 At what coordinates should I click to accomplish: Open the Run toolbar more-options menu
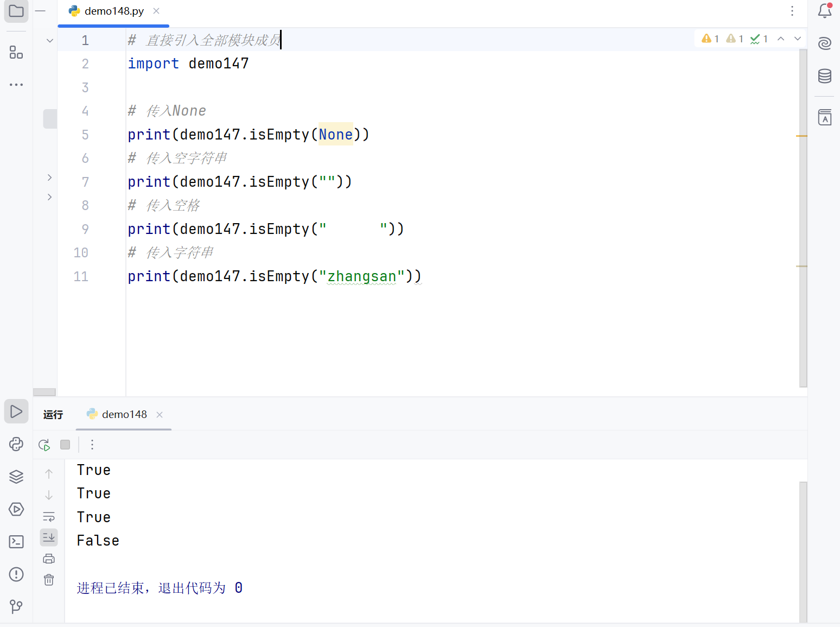click(92, 445)
